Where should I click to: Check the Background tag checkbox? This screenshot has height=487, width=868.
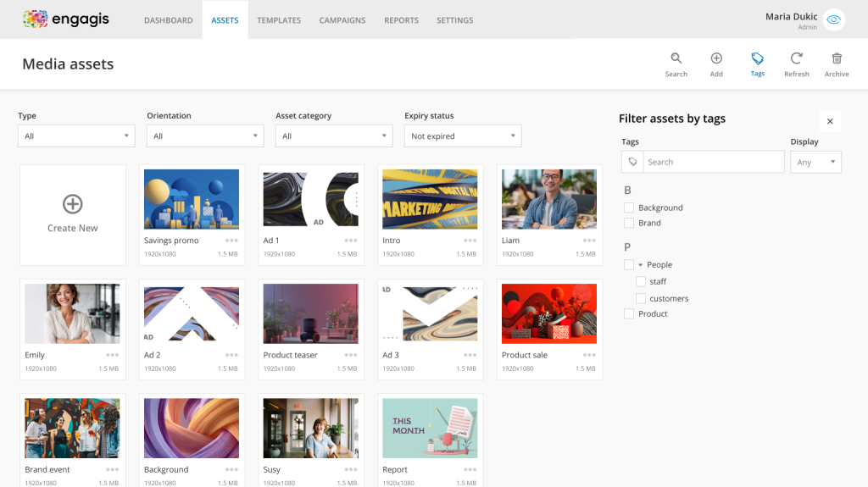pyautogui.click(x=629, y=208)
